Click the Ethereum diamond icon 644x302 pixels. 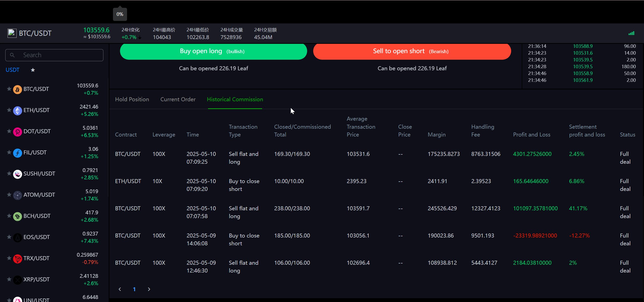coord(17,111)
